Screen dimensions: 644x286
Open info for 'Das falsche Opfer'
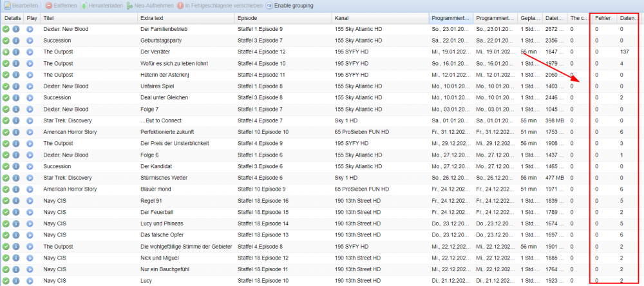pos(16,235)
